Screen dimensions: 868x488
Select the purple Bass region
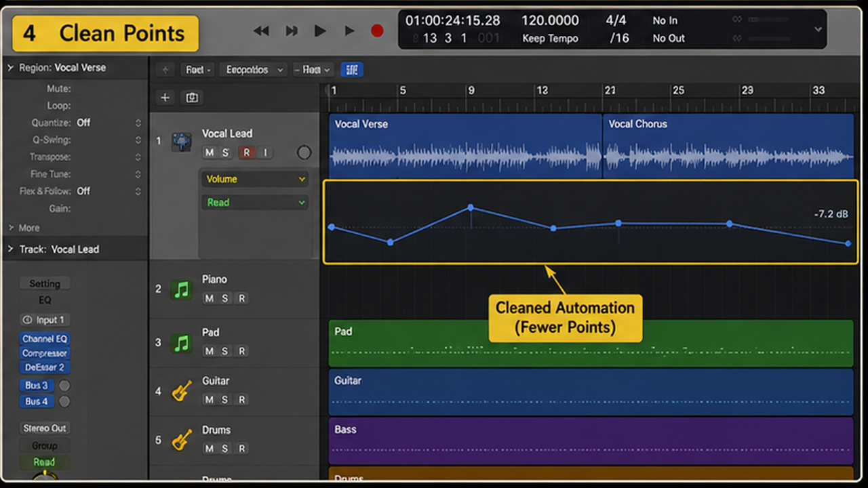(x=591, y=441)
